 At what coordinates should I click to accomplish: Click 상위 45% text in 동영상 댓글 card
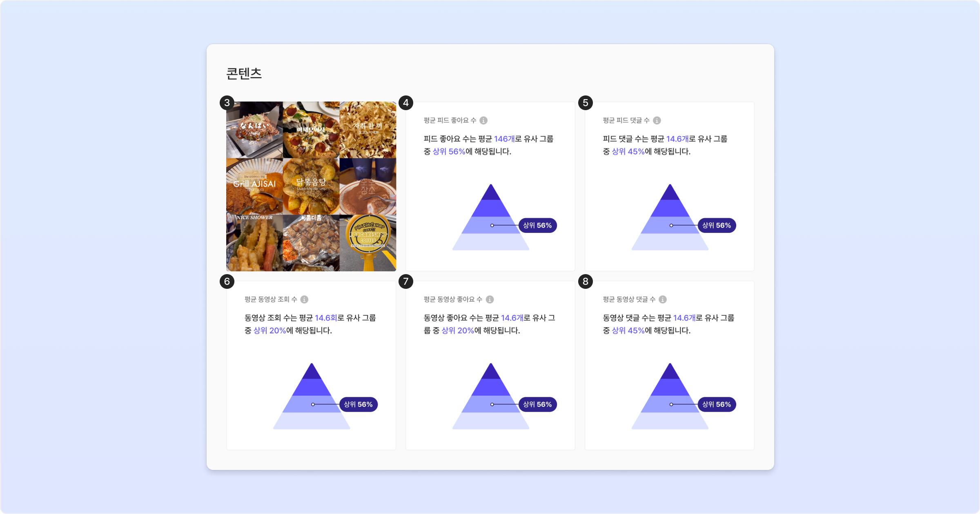tap(628, 330)
